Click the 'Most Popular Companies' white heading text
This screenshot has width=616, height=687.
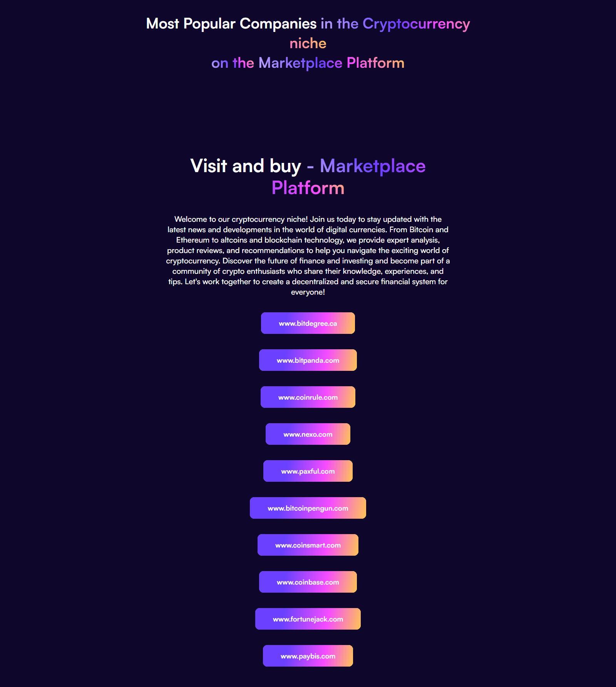pyautogui.click(x=231, y=24)
